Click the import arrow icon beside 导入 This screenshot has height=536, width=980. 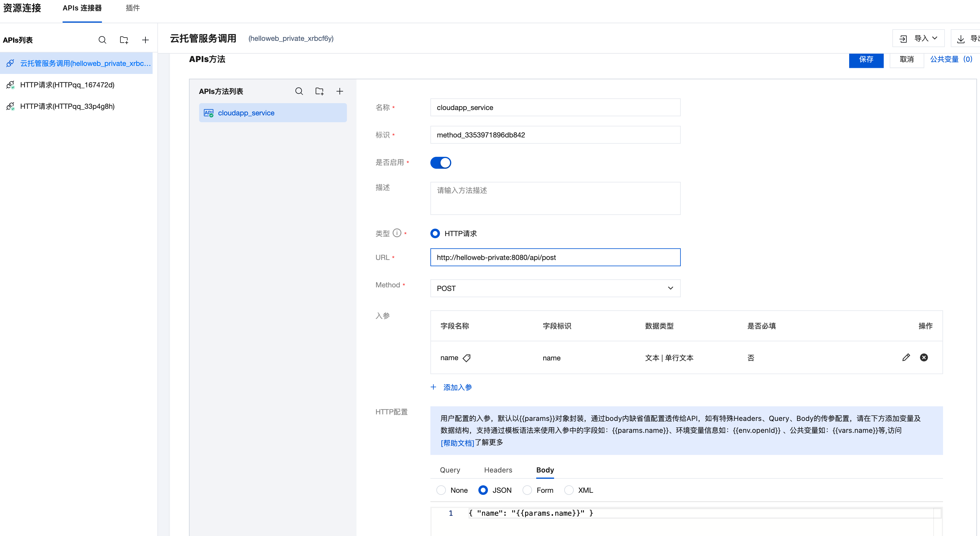click(x=903, y=38)
